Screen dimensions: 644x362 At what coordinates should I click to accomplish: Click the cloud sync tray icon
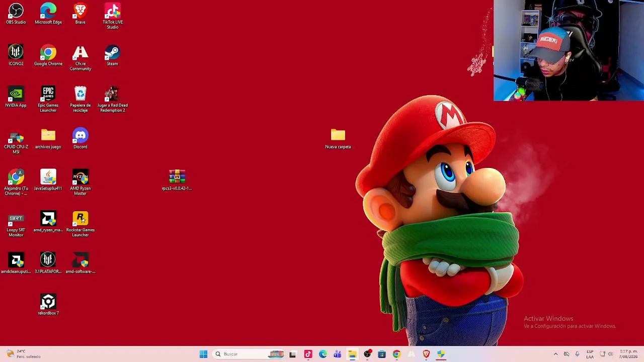(567, 354)
